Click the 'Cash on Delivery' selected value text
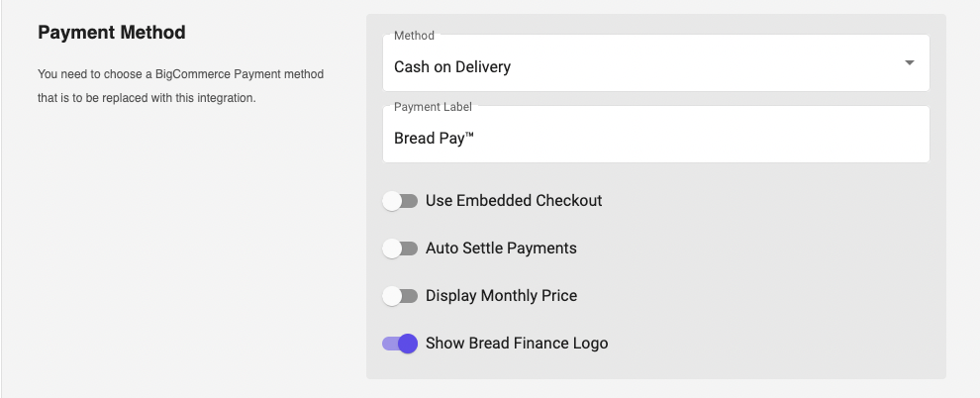 [452, 67]
